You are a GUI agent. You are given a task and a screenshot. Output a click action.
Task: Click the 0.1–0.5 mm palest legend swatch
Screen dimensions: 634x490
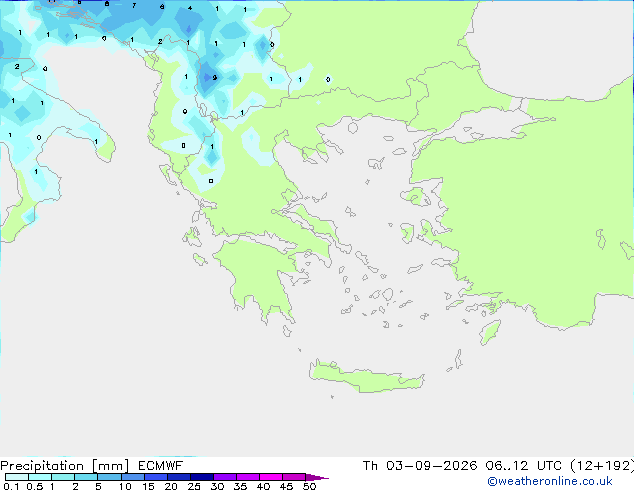coord(17,477)
